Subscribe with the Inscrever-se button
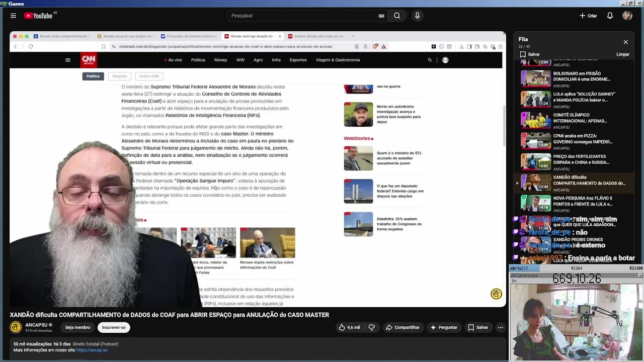Screen dimensions: 644x362 [x=114, y=327]
